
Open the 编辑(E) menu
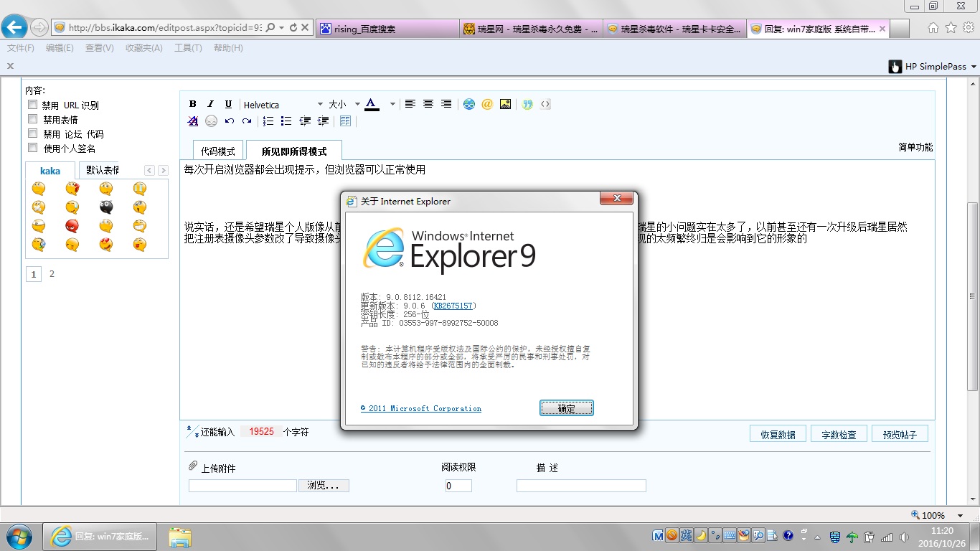60,48
